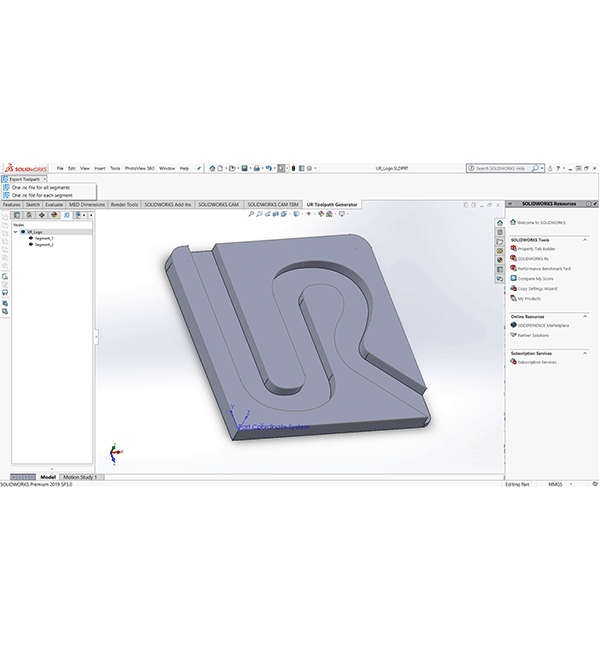This screenshot has width=600, height=650.
Task: Click the Save icon in top toolbar
Action: [x=245, y=168]
